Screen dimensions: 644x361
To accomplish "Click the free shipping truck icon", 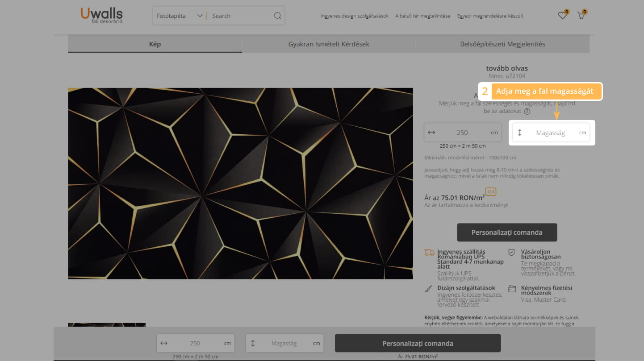I will coord(429,253).
